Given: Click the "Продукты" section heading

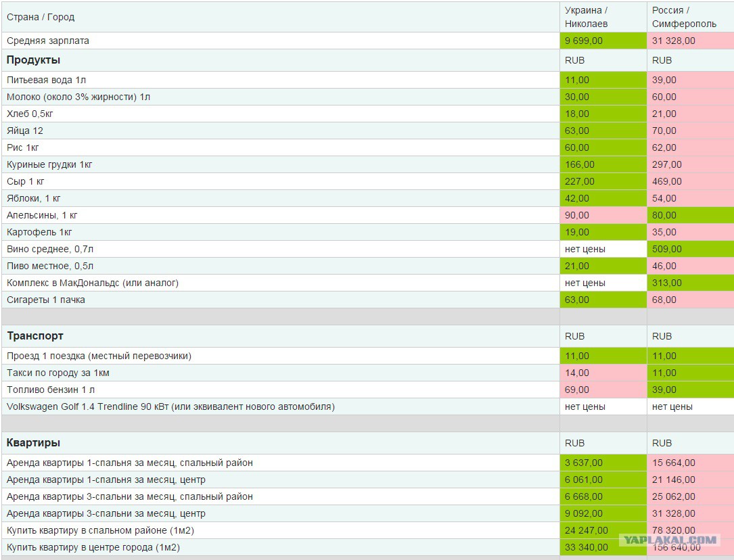Looking at the screenshot, I should [33, 60].
